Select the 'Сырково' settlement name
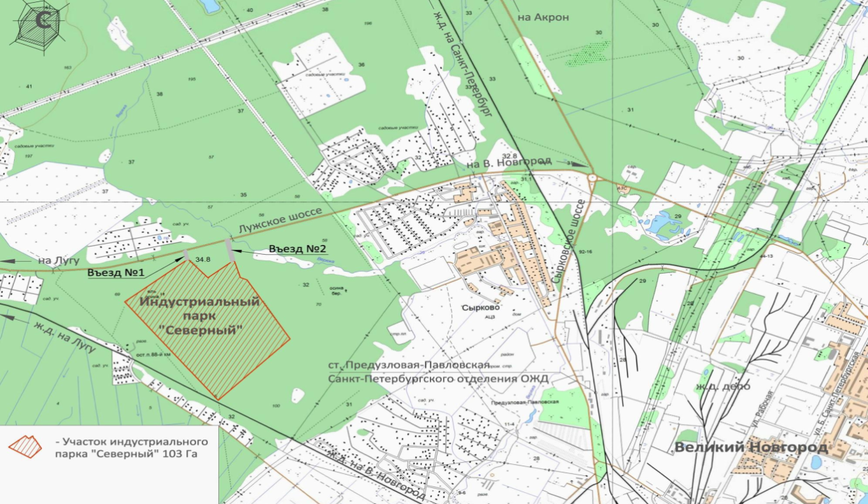868x504 pixels. (479, 307)
